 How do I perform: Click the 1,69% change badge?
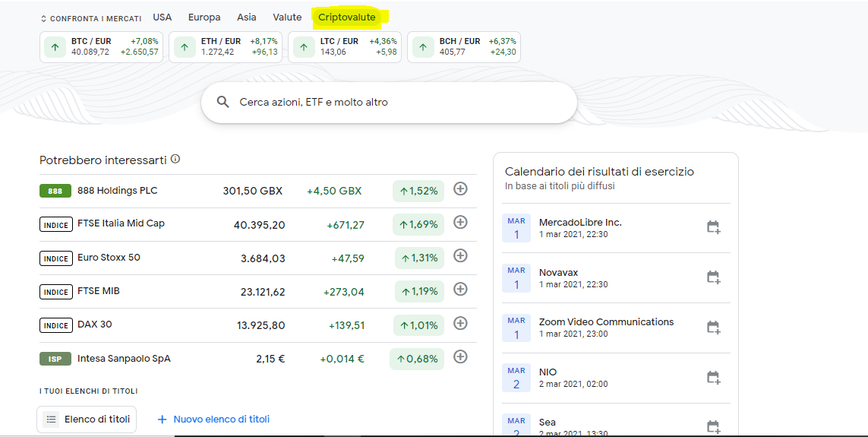point(418,225)
